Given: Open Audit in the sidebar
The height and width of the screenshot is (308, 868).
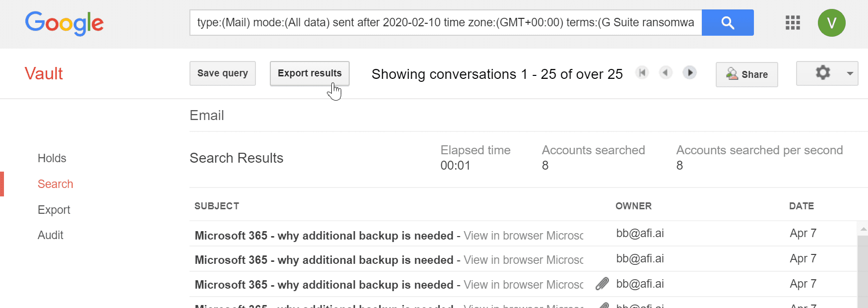Looking at the screenshot, I should pyautogui.click(x=50, y=235).
